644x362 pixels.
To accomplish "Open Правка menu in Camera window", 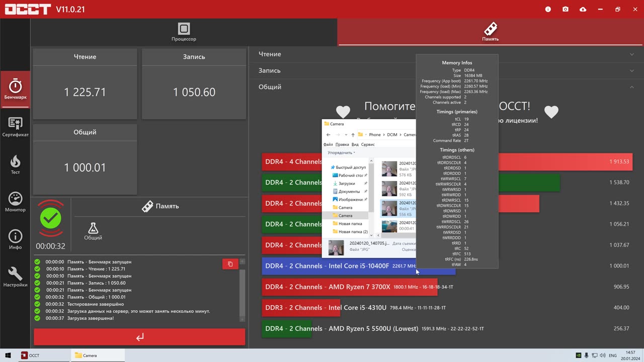I will click(x=342, y=144).
